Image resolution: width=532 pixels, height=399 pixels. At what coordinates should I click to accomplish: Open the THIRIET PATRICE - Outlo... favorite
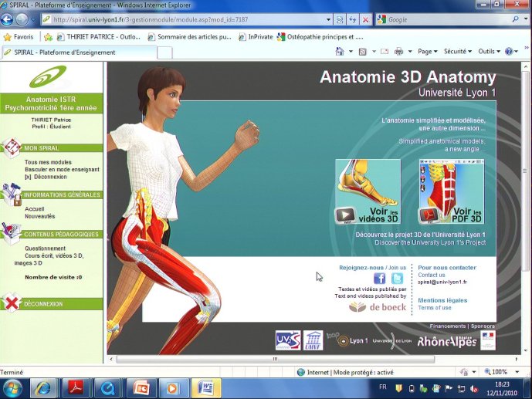(98, 37)
